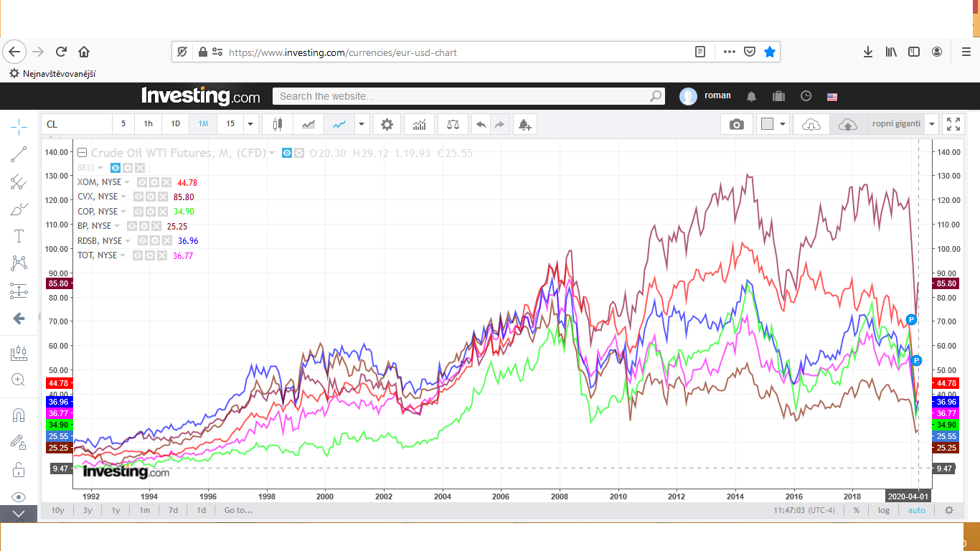The image size is (980, 551).
Task: Toggle stay in drawing mode
Action: click(x=19, y=443)
